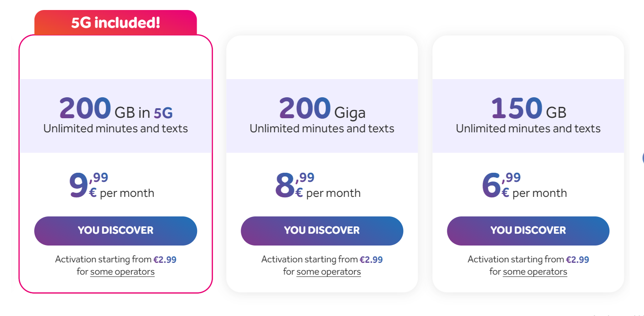Click the partially visible blue circle at right edge
Screen dimensions: 644x316
[x=643, y=158]
